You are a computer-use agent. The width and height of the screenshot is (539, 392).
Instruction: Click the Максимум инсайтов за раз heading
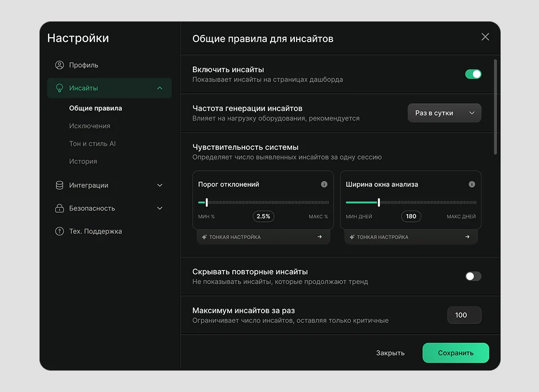(x=244, y=311)
